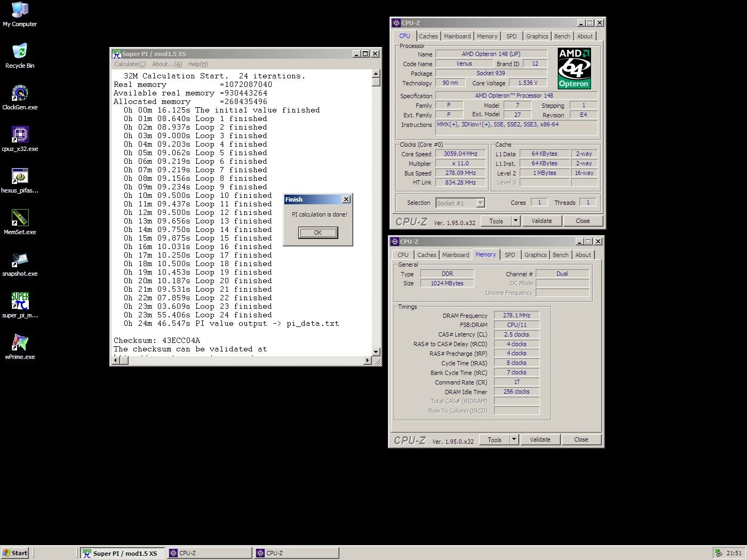Open the Help menu in Super PI
Screen dimensions: 747x560
pos(198,64)
